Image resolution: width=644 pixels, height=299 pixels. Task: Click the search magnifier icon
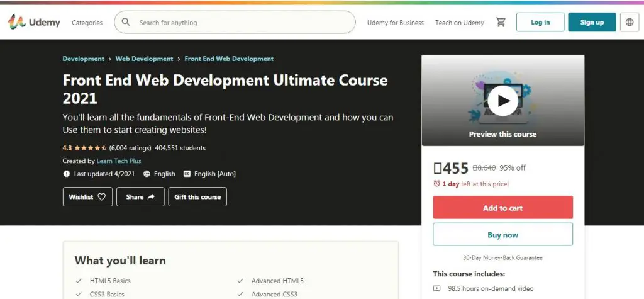(126, 22)
